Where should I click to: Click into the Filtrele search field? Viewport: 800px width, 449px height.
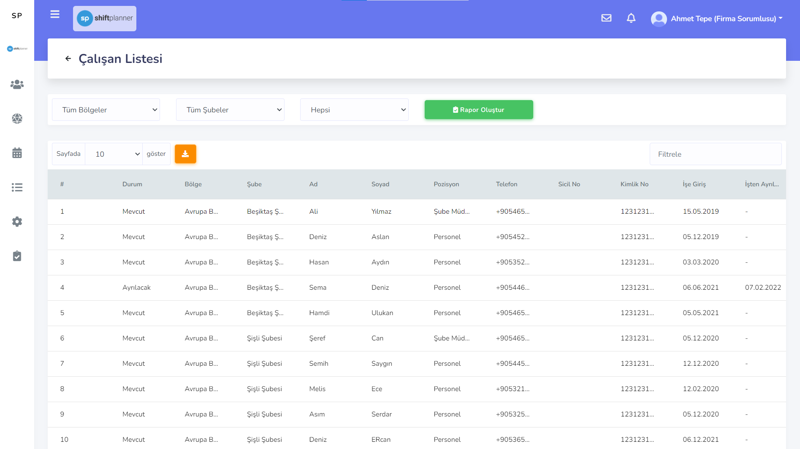pos(715,154)
